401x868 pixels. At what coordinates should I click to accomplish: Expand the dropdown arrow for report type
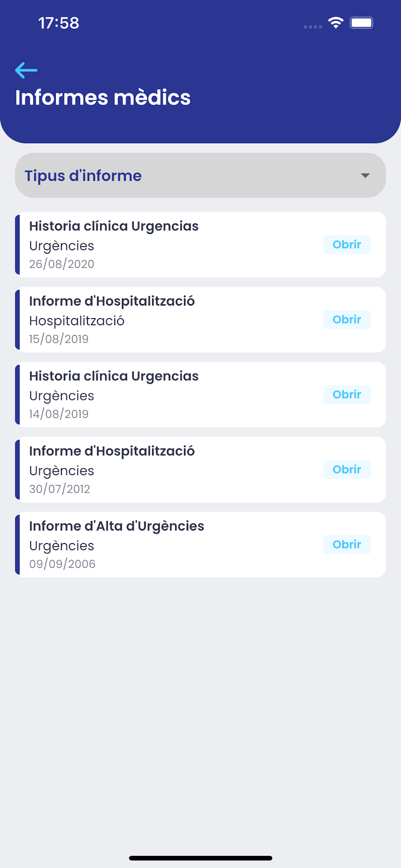point(365,175)
